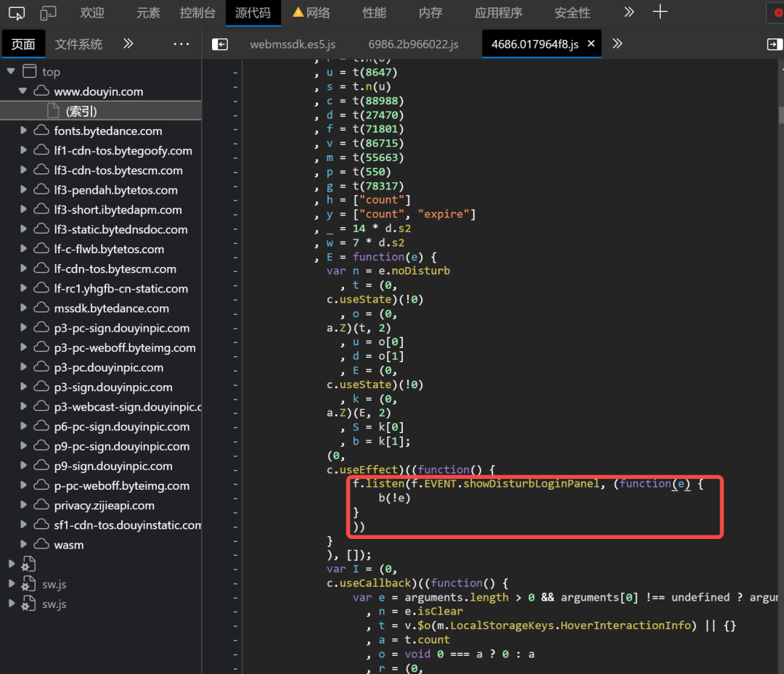Click the lf-c-flwb.bytetos.com cloud icon
784x674 pixels.
[x=41, y=249]
